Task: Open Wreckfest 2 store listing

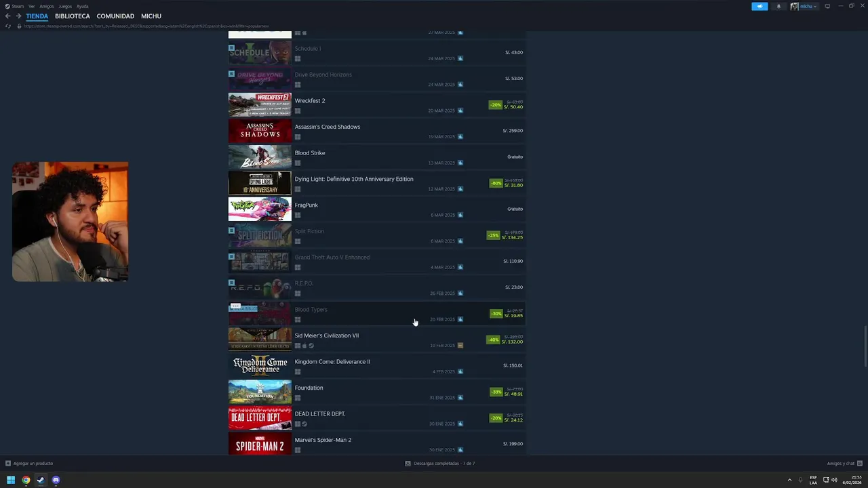Action: (377, 105)
